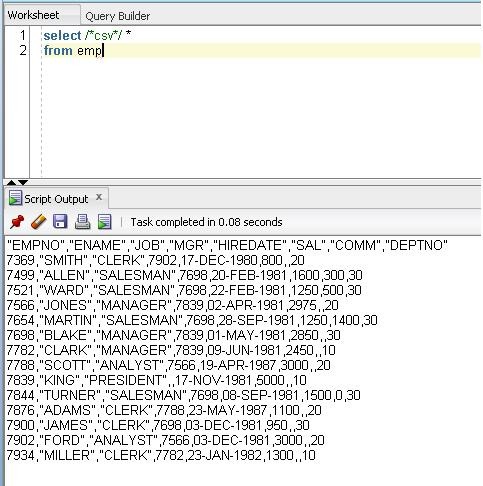This screenshot has height=486, width=483.
Task: Click the 'Task completed in 0.08 seconds' status text
Action: point(206,222)
